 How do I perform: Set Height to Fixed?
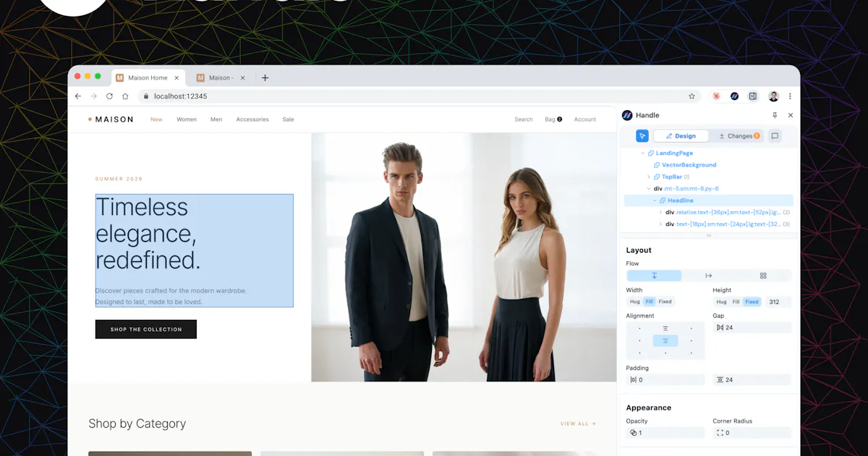click(x=752, y=302)
